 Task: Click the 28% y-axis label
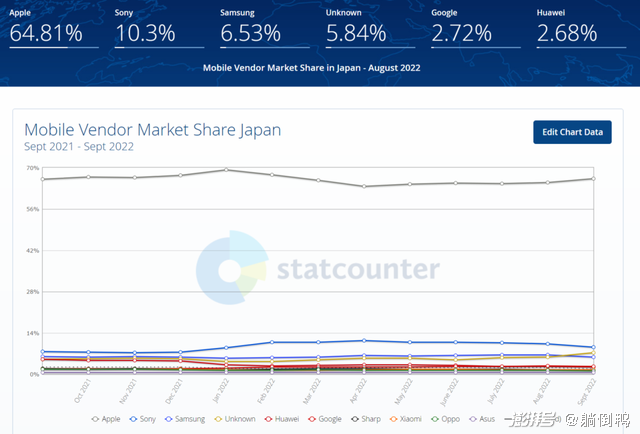(33, 292)
